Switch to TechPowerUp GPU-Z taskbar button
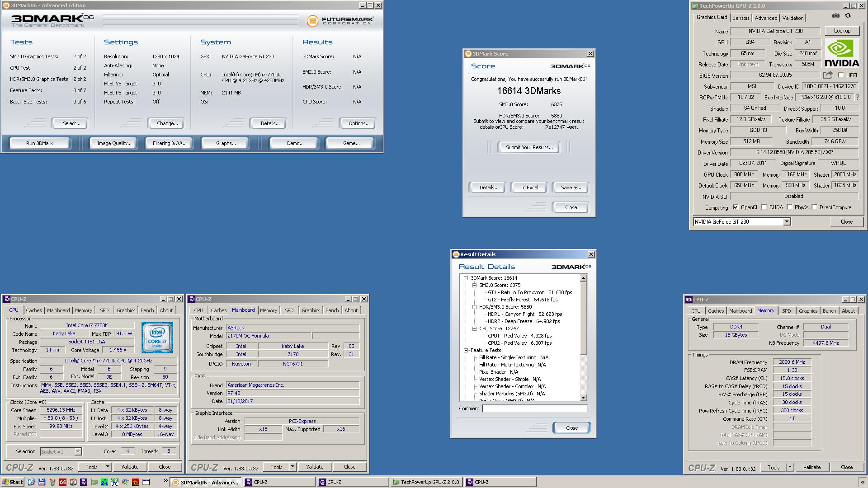This screenshot has height=488, width=868. pyautogui.click(x=425, y=482)
